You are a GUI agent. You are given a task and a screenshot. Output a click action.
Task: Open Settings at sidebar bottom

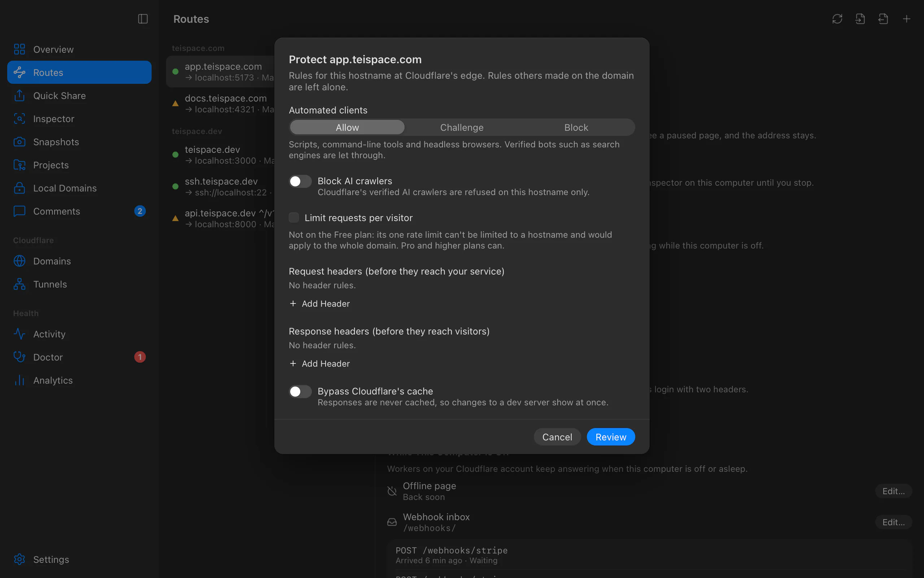pos(79,559)
